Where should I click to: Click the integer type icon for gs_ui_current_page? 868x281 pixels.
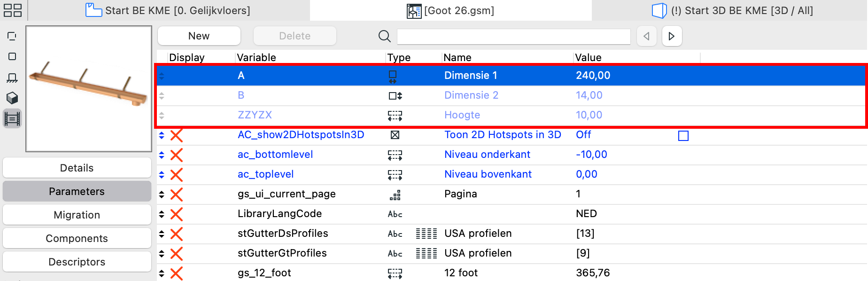click(395, 195)
